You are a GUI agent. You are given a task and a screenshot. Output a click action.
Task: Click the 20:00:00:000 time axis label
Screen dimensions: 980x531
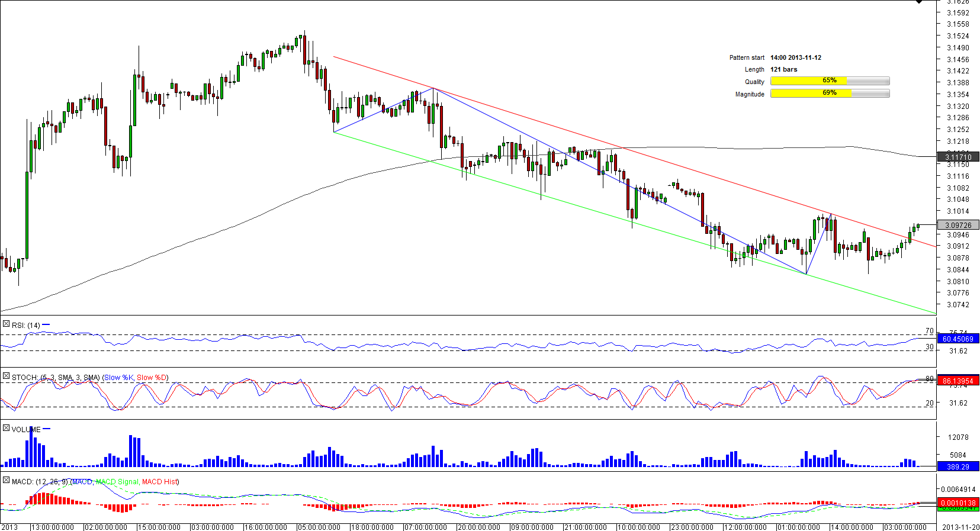click(479, 527)
